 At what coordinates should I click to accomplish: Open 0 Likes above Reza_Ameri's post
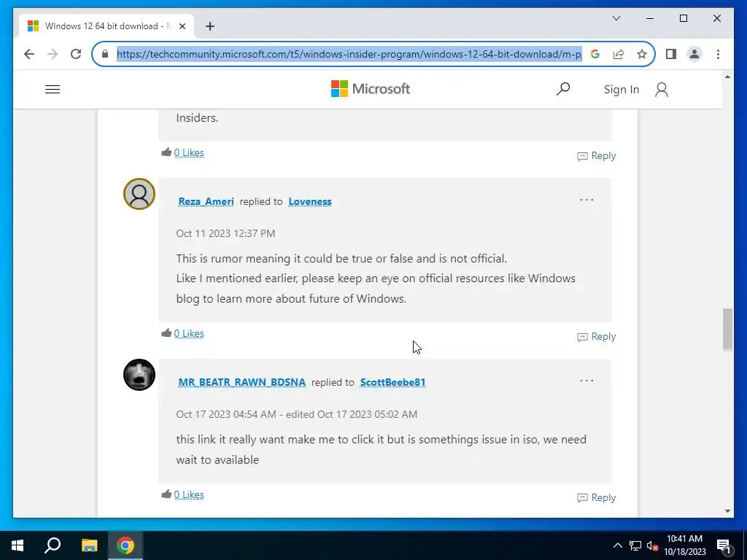(189, 153)
